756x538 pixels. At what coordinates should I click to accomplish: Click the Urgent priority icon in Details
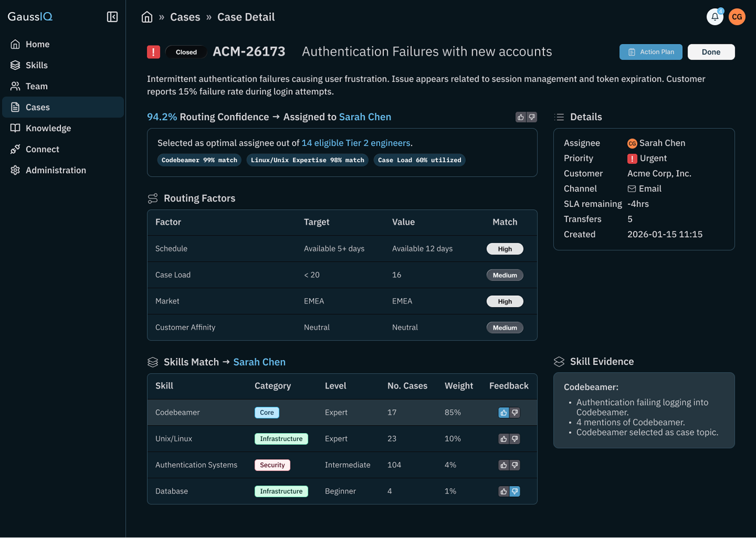[632, 159]
